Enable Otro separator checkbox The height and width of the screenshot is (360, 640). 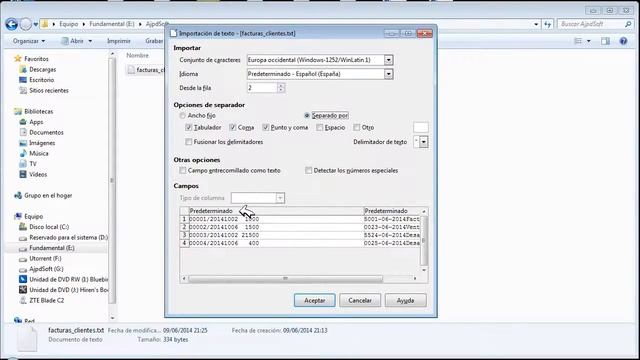(x=357, y=127)
